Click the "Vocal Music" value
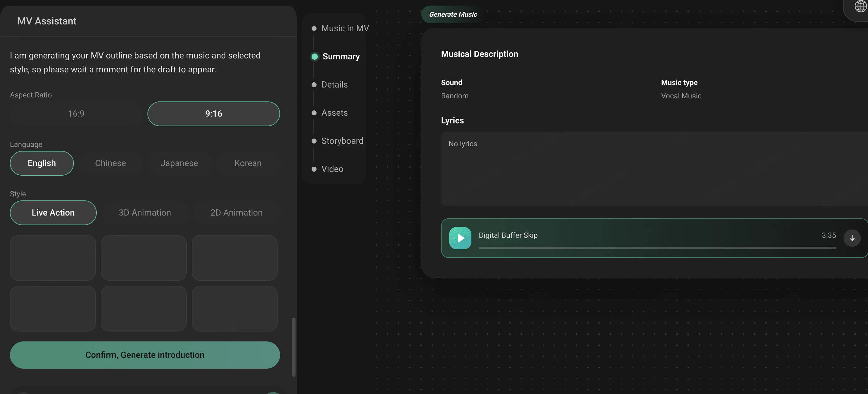868x394 pixels. [x=681, y=96]
